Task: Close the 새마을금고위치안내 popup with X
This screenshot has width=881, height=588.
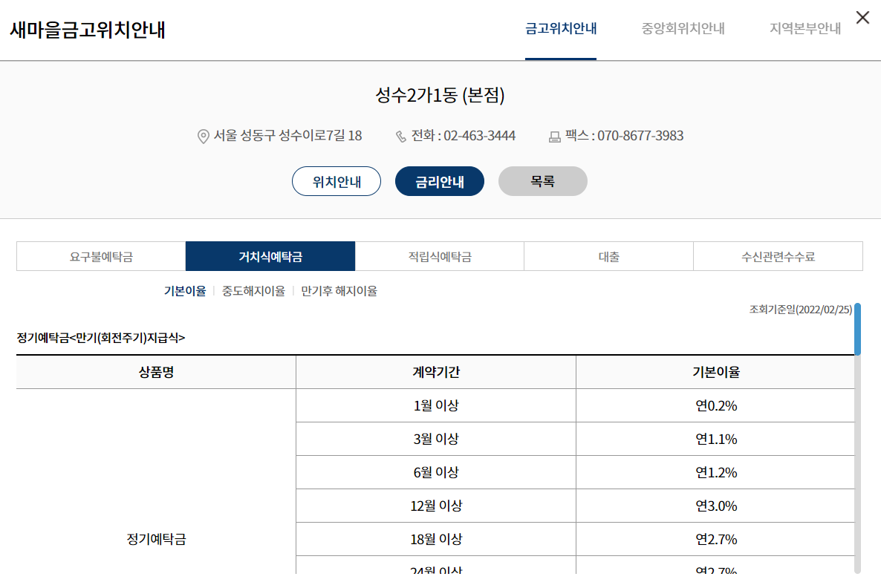Action: (x=862, y=17)
